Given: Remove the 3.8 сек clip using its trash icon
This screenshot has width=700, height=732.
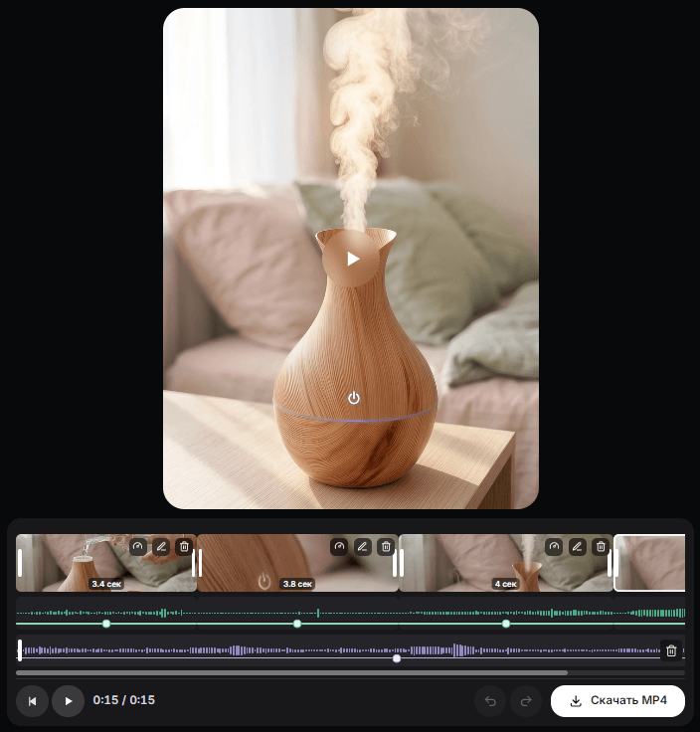Looking at the screenshot, I should point(386,546).
